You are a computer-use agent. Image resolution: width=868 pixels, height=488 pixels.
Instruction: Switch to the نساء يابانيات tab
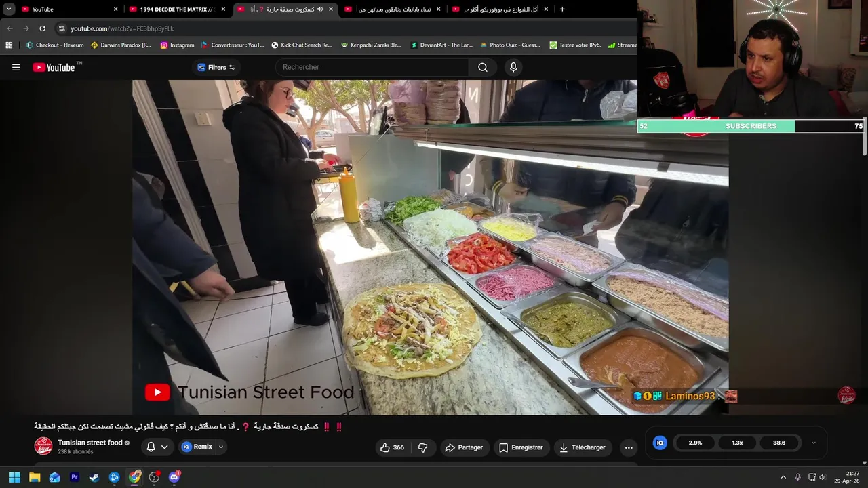pos(392,9)
